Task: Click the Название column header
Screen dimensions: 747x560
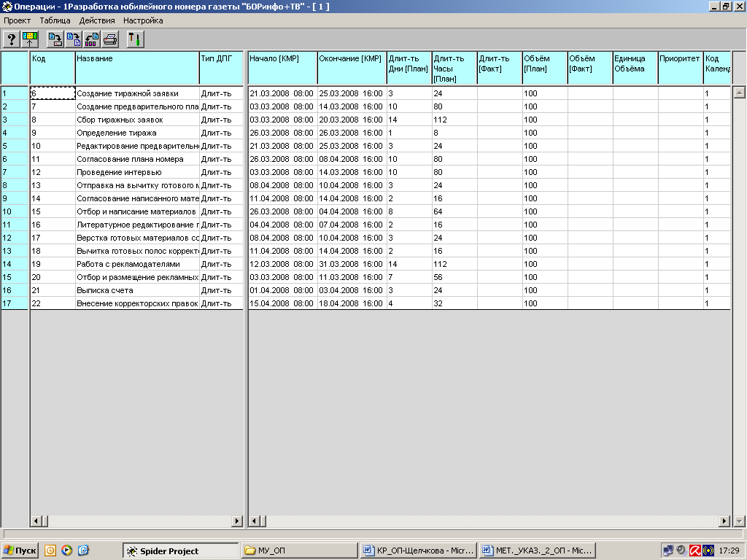Action: point(137,68)
